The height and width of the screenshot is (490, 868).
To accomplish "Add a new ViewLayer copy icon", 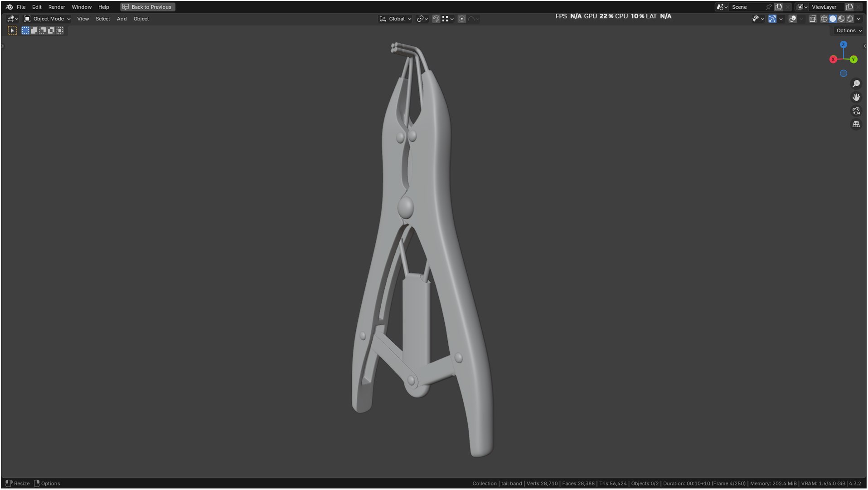I will (x=849, y=7).
